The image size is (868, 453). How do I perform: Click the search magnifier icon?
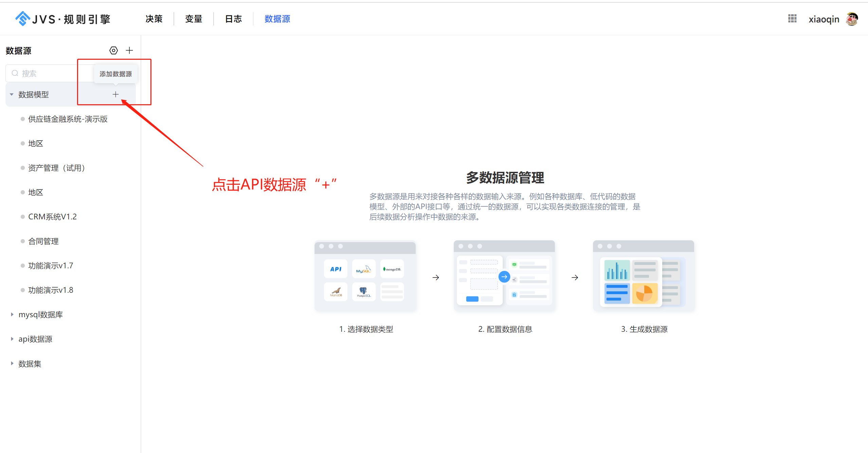(15, 73)
